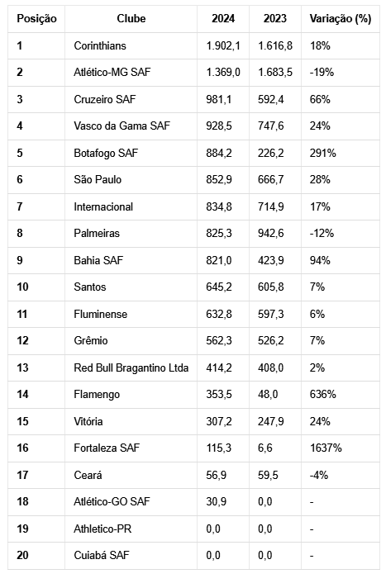Click Cruzeiro SAF in the table
This screenshot has width=386, height=588.
click(104, 99)
